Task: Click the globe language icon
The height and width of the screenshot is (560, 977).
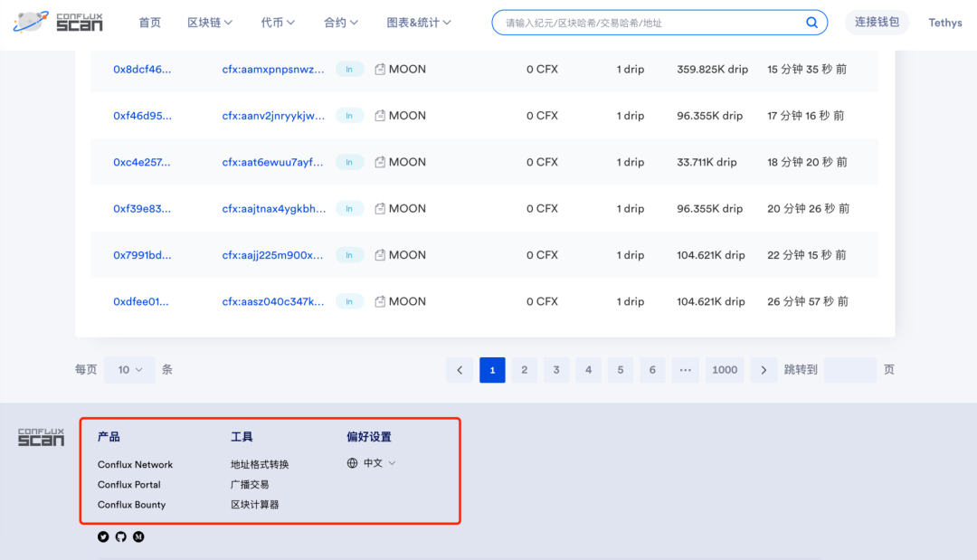Action: click(x=353, y=463)
